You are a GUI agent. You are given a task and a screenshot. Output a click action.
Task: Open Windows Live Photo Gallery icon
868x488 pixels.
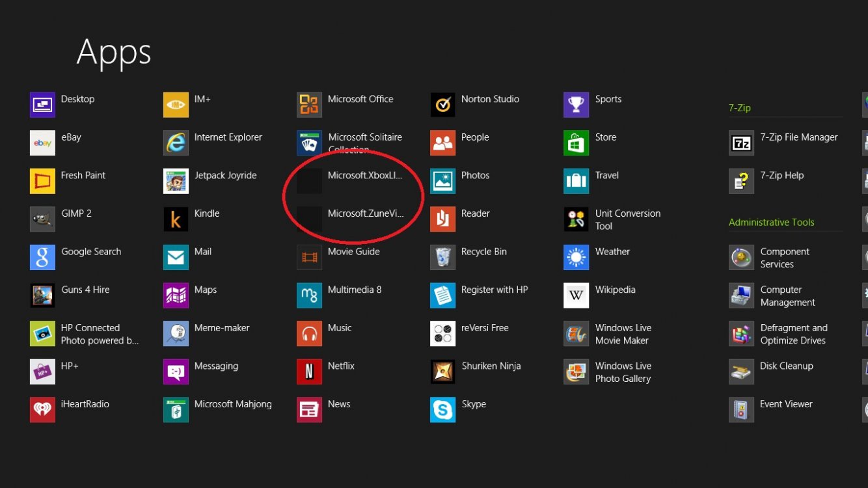(576, 372)
